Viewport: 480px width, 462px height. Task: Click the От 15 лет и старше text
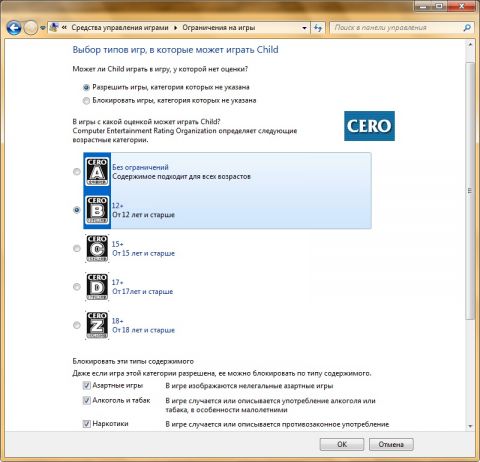click(143, 253)
